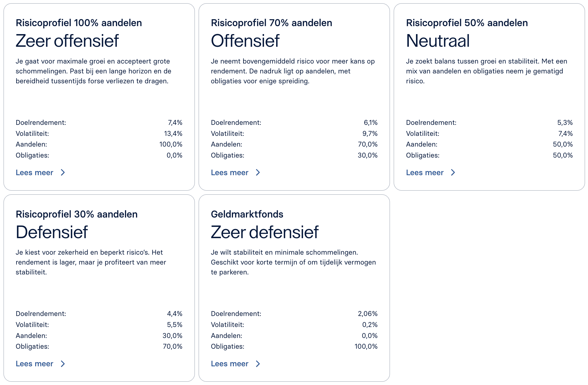Click the chevron arrow in Defensief card
The image size is (588, 385).
pyautogui.click(x=63, y=364)
